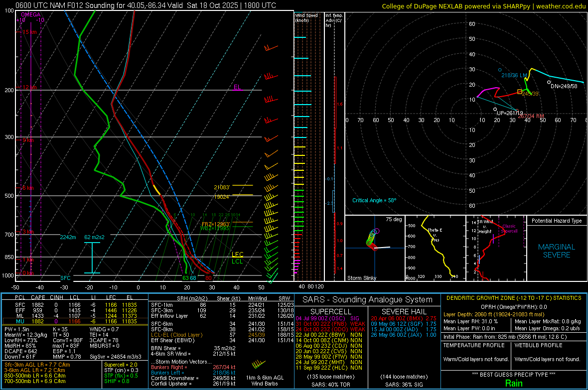Screen dimensions: 588x390
Task: Click '700-500mb LR = 6.9 C/km'
Action: [35, 381]
